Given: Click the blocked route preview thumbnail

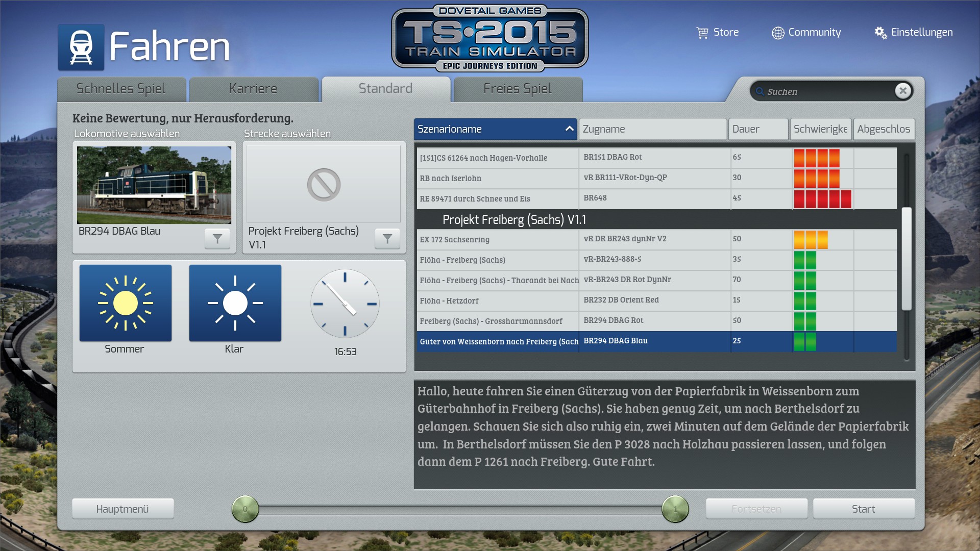Looking at the screenshot, I should pos(324,184).
